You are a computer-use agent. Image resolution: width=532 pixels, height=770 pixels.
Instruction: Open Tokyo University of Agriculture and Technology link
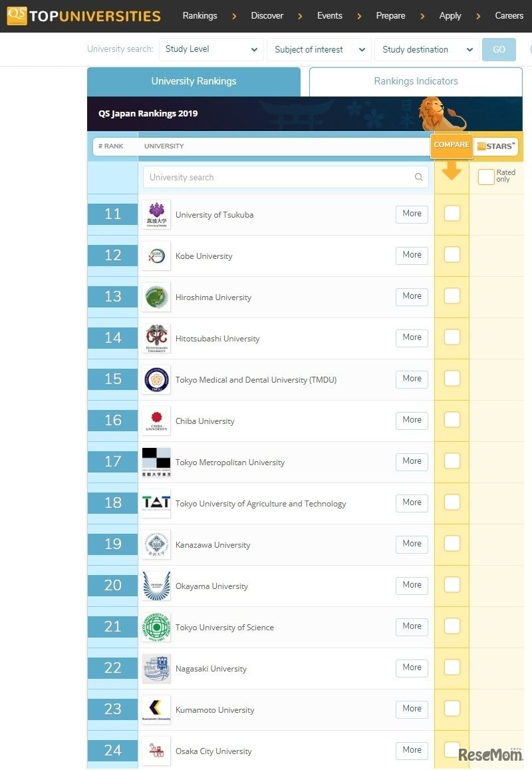pos(261,503)
